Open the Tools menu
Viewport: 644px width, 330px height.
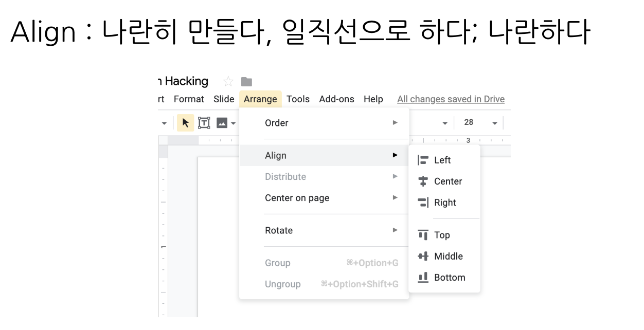tap(298, 99)
